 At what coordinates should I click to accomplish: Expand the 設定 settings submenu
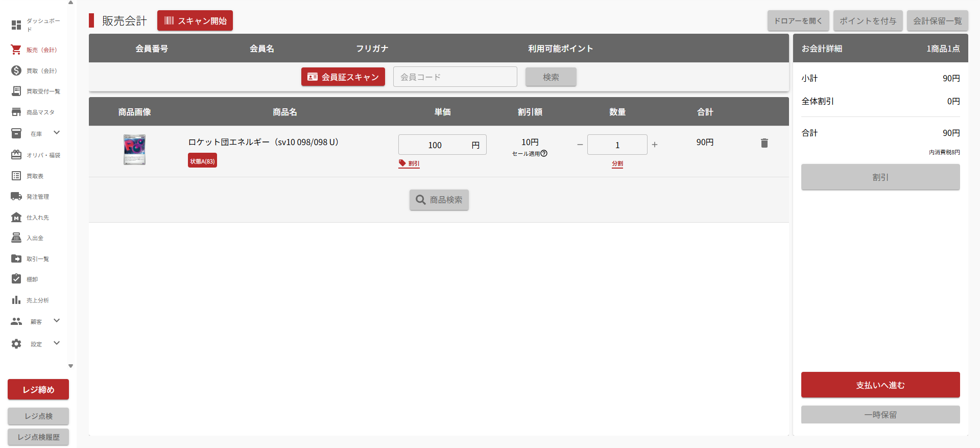pyautogui.click(x=57, y=343)
